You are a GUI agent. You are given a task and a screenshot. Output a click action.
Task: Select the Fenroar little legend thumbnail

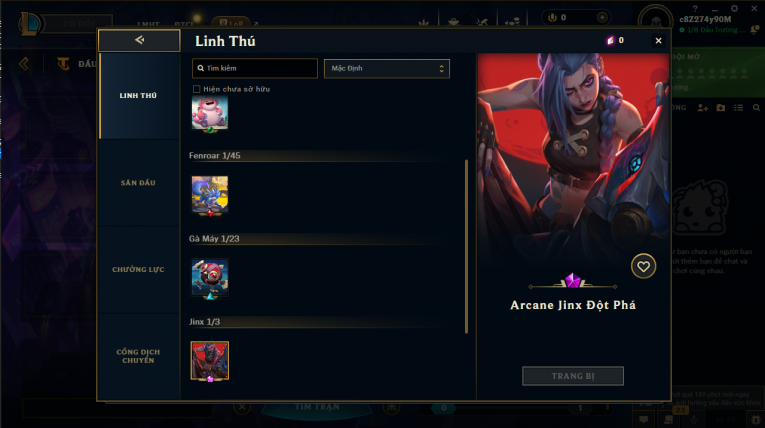[x=210, y=195]
